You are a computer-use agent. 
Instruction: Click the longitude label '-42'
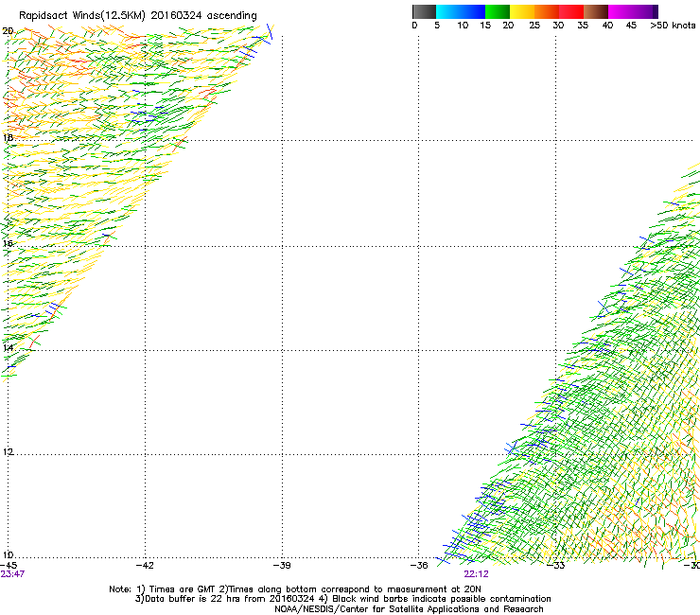(145, 566)
